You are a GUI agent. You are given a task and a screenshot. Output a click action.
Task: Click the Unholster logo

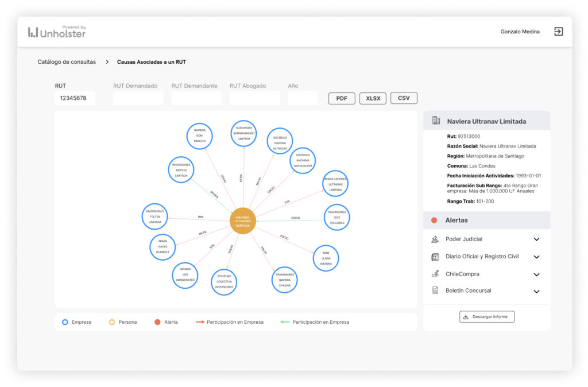click(x=57, y=32)
